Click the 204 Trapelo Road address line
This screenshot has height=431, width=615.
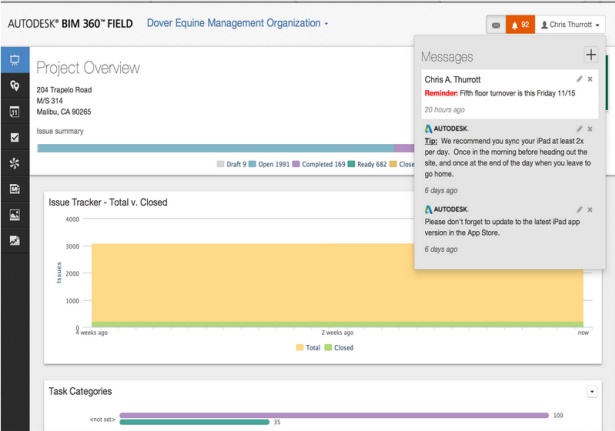64,90
